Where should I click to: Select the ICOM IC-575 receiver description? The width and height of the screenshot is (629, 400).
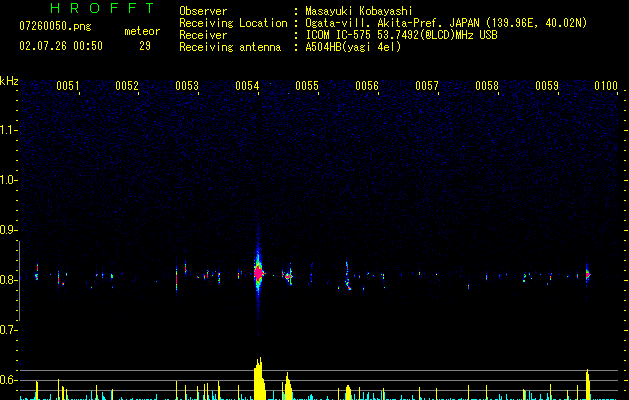[x=401, y=35]
